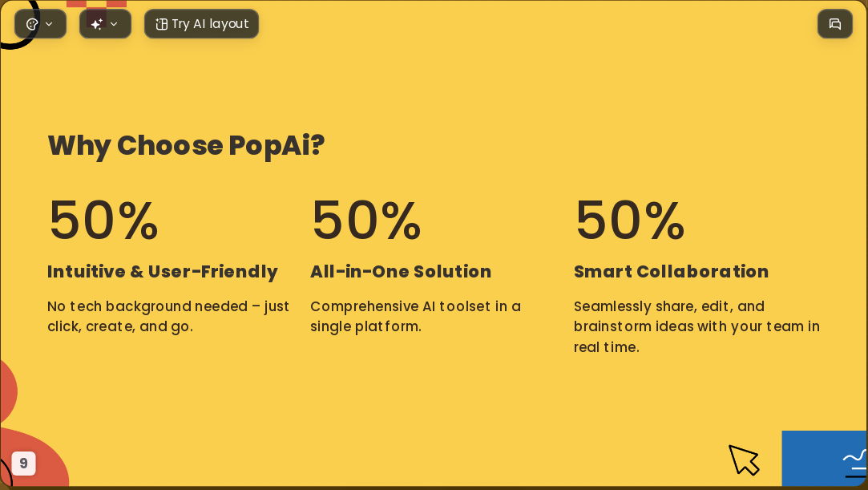Select the "Why Choose PopAi?" title text

186,146
